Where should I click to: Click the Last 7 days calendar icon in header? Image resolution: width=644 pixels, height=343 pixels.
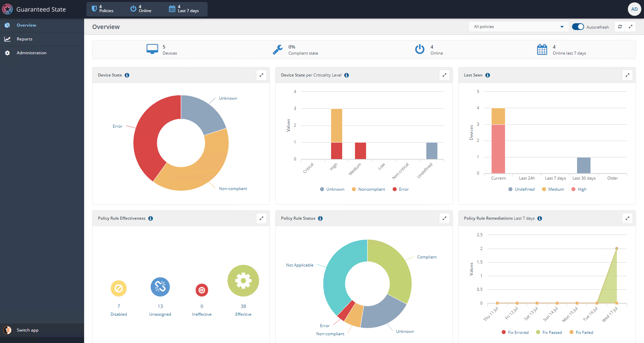[172, 8]
